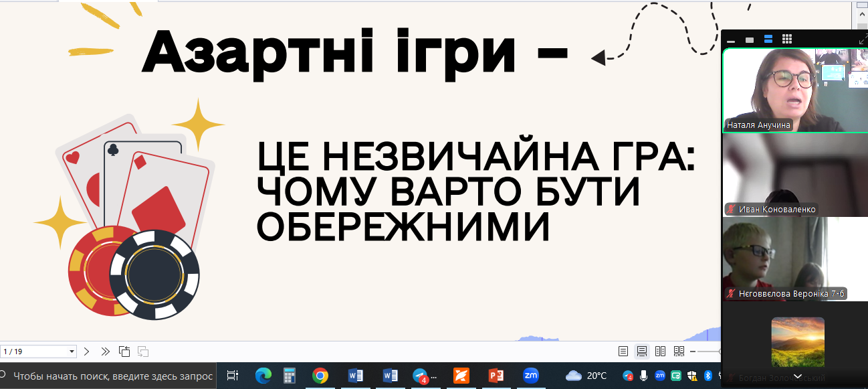Switch to two-page continuous scrolling view
The width and height of the screenshot is (868, 389).
point(679,352)
